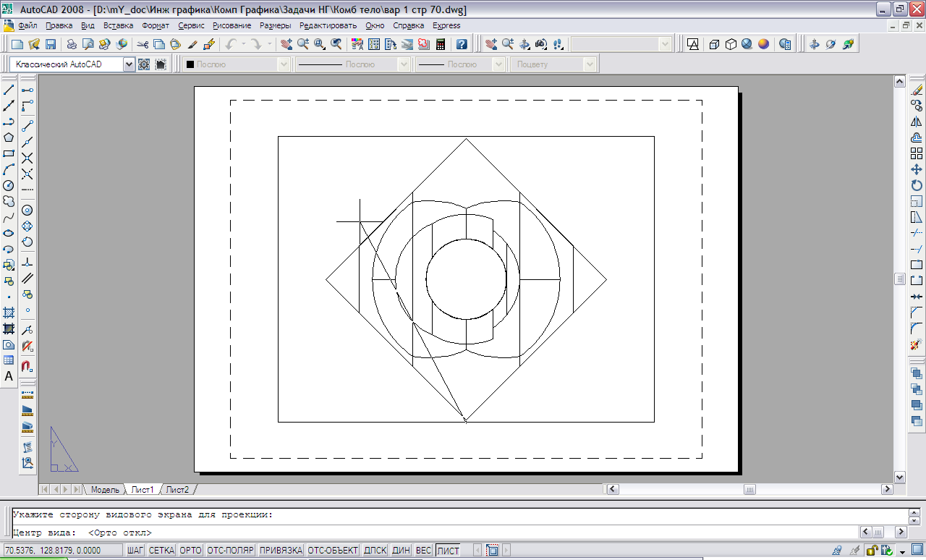
Task: Toggle ПРИВЯЗКА object snap
Action: click(281, 551)
